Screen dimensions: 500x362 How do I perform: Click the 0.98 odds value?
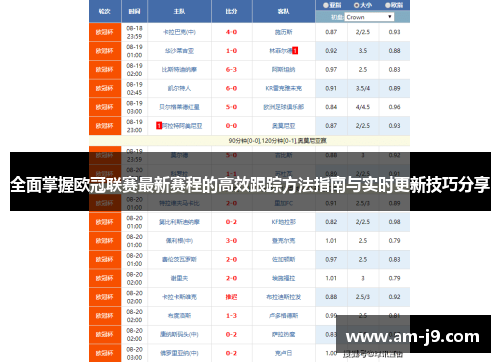(394, 222)
